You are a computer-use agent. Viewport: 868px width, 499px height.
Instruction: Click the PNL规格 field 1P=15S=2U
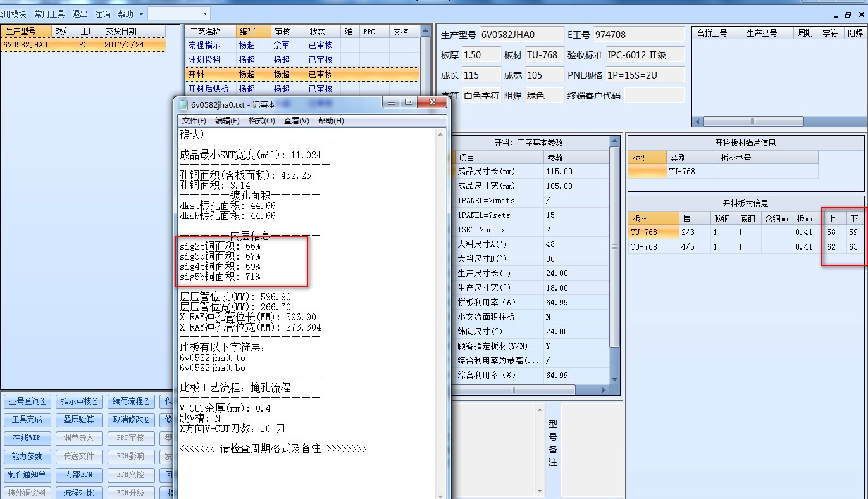tap(645, 75)
